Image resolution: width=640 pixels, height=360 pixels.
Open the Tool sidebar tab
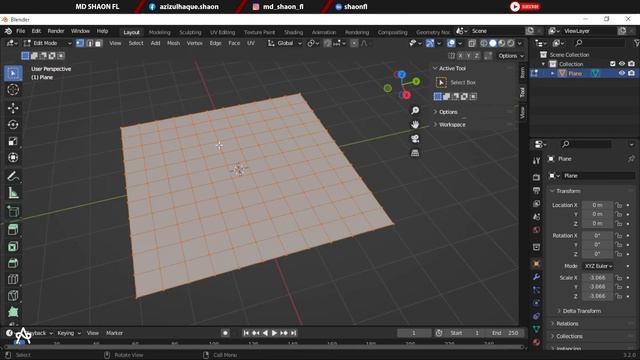(x=522, y=93)
